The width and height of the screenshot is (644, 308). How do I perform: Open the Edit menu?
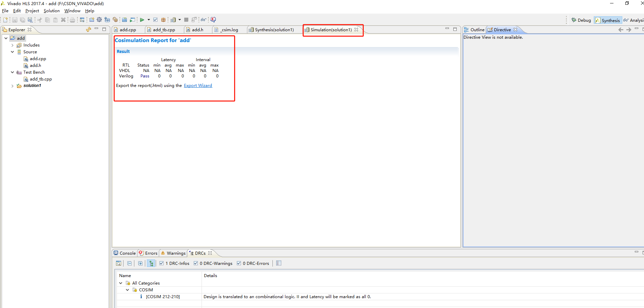17,11
